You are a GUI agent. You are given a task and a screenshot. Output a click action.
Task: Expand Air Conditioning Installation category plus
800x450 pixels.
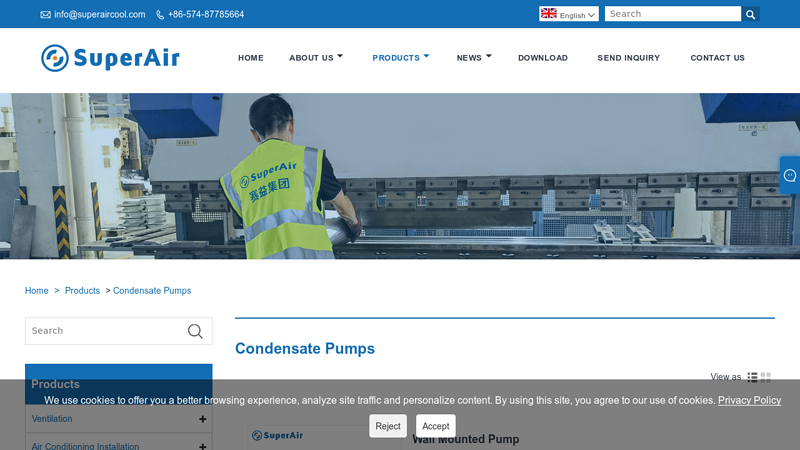click(x=203, y=446)
